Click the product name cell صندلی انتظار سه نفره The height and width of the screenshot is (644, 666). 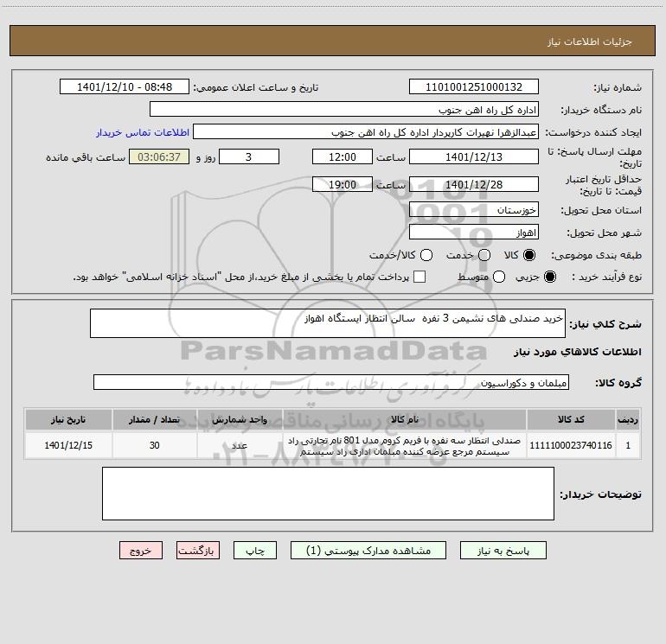tap(405, 446)
